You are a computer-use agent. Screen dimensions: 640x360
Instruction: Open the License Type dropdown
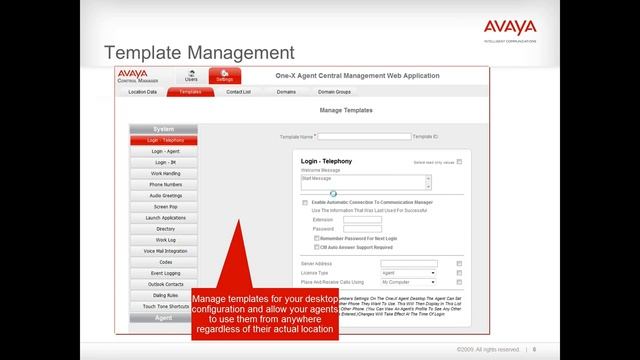tap(408, 273)
